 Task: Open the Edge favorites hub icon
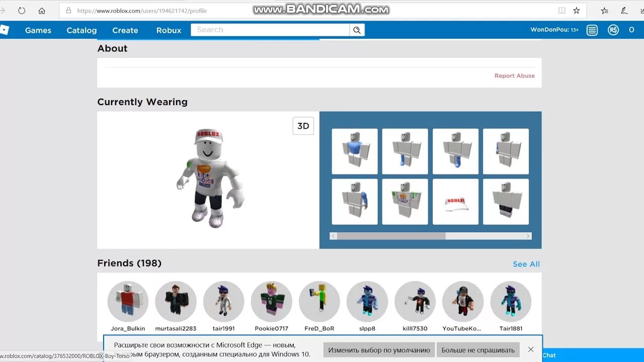604,11
